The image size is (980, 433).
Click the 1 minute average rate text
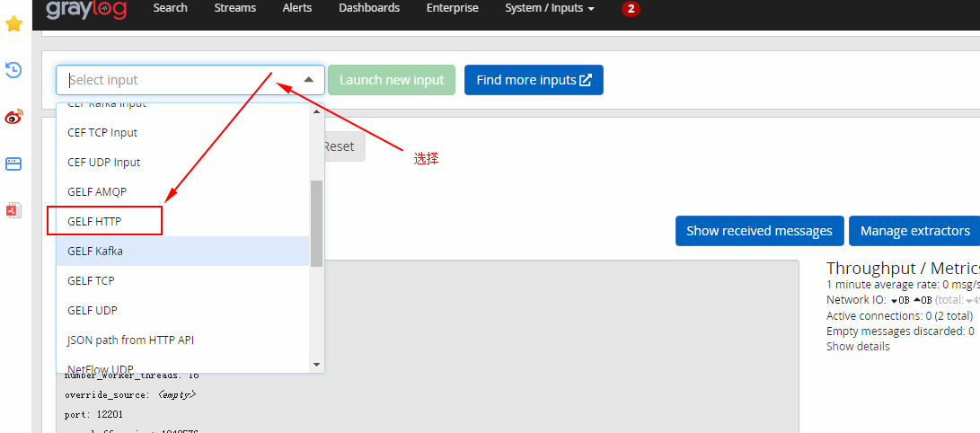point(903,284)
